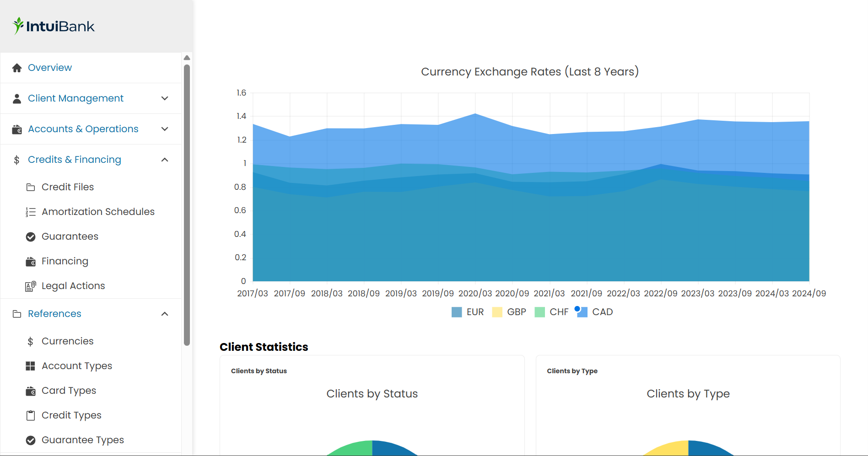Click the 2020/03 axis label
This screenshot has height=456, width=868.
click(x=475, y=294)
